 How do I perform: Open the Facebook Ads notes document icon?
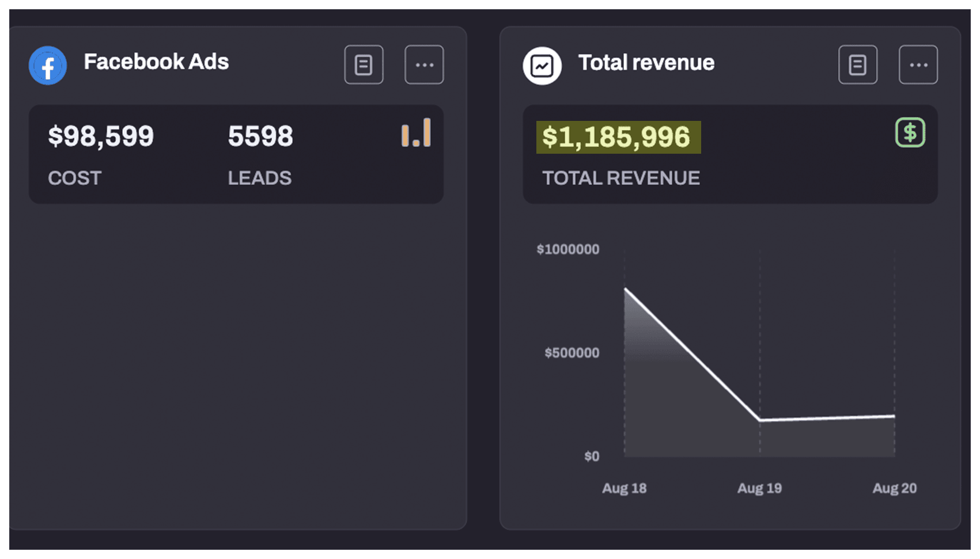364,64
